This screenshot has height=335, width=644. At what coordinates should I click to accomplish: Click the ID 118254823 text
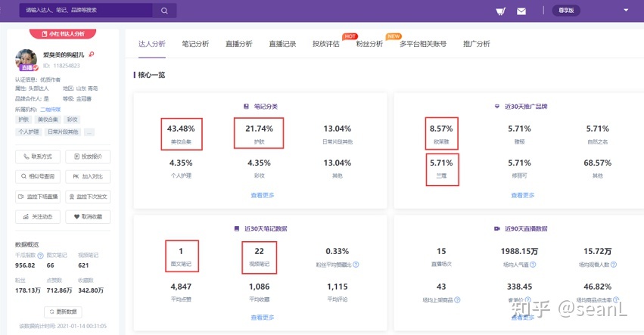coord(61,66)
